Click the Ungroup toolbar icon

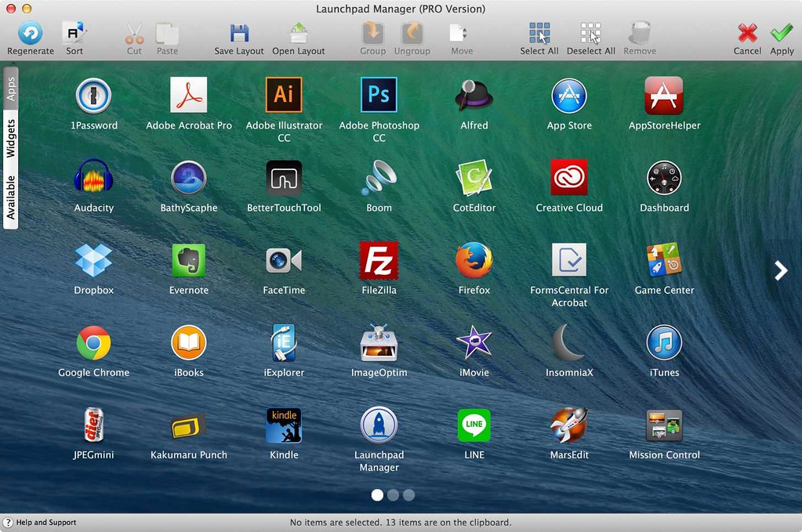click(412, 33)
